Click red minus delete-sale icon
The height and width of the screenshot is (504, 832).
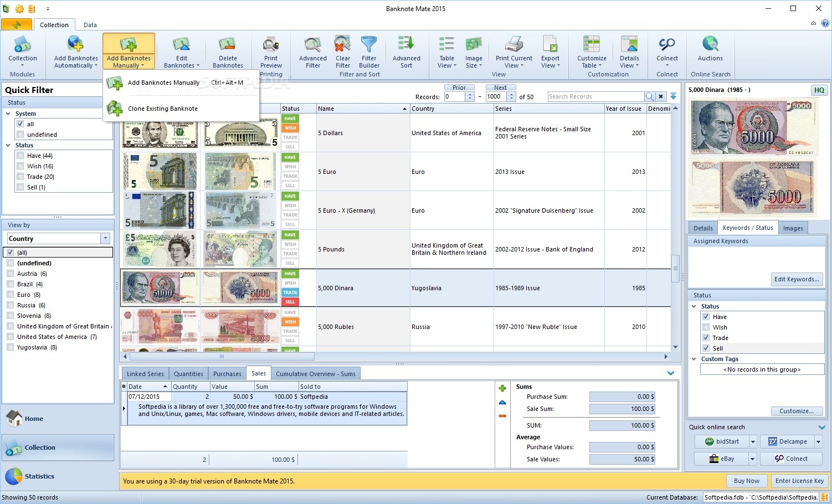(x=502, y=416)
